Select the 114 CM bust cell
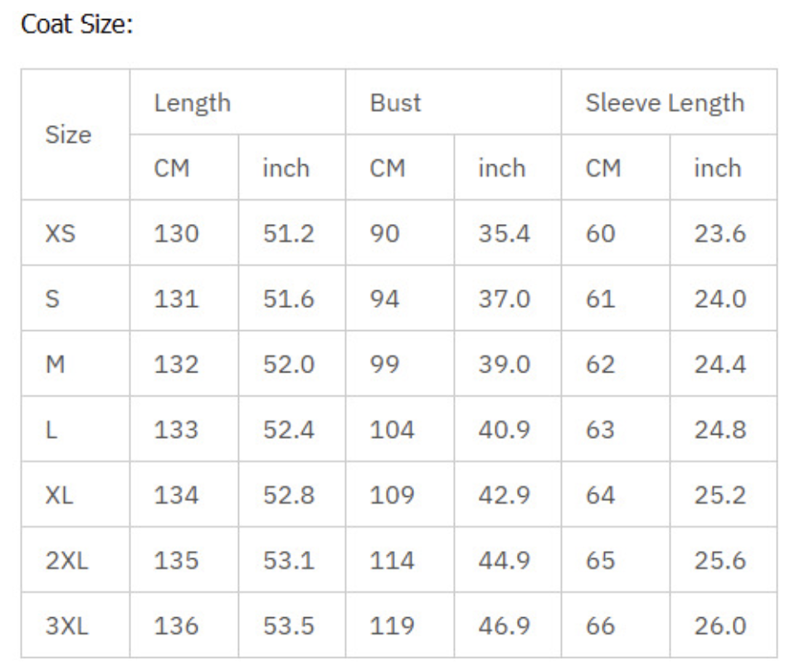Image resolution: width=795 pixels, height=672 pixels. click(x=392, y=560)
